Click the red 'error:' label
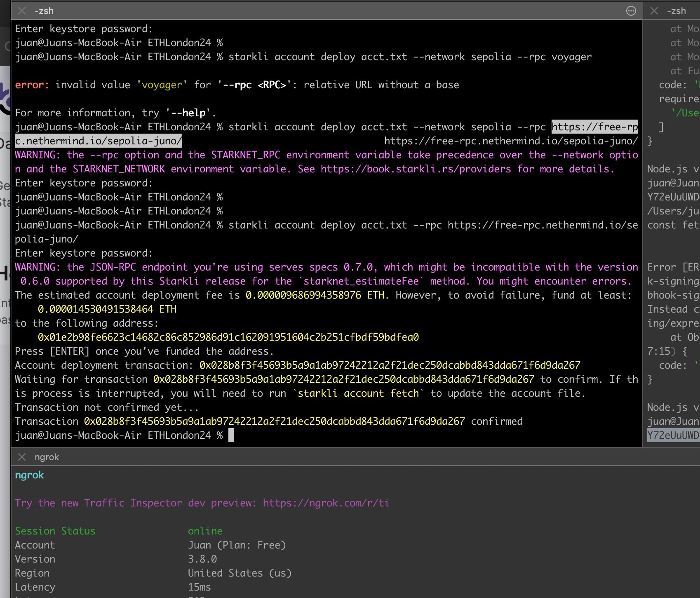Image resolution: width=700 pixels, height=598 pixels. coord(32,85)
